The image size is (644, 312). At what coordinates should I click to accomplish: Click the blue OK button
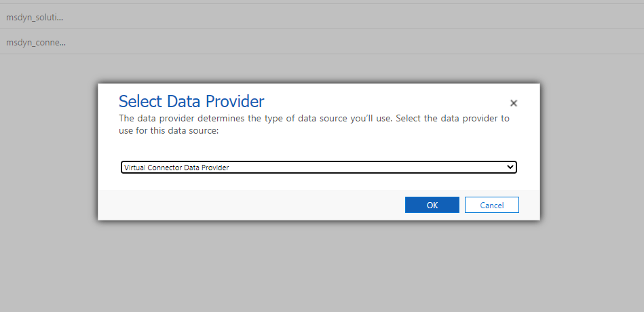432,206
